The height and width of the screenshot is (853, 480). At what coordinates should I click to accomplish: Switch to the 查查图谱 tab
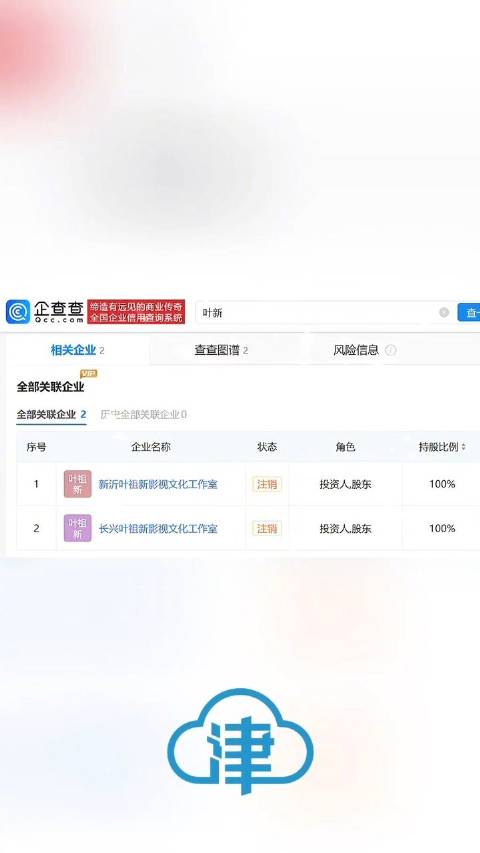pos(221,350)
